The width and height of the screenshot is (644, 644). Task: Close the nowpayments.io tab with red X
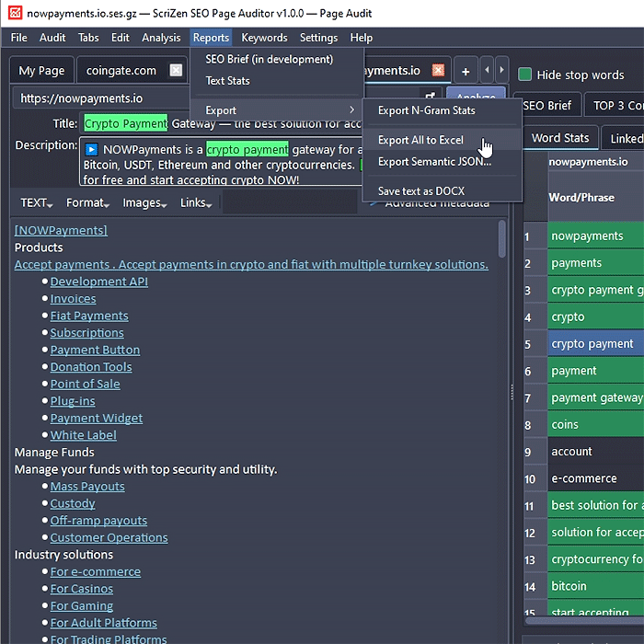click(x=438, y=70)
